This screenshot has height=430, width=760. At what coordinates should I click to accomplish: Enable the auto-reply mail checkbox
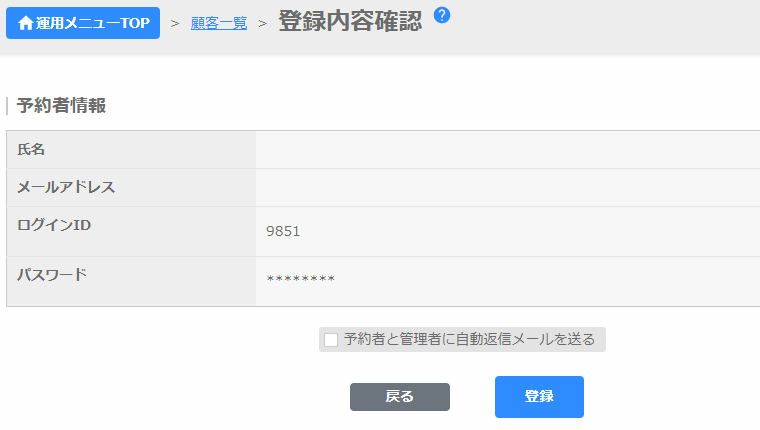coord(331,340)
